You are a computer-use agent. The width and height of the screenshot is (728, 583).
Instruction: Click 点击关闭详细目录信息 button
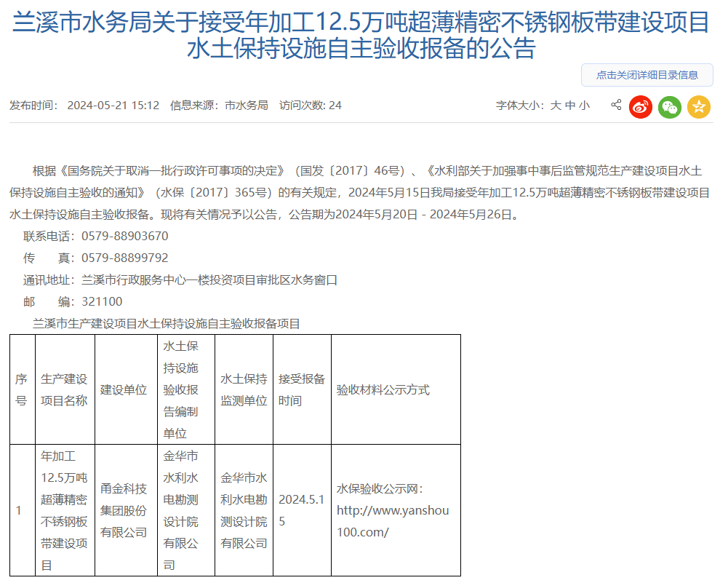647,75
